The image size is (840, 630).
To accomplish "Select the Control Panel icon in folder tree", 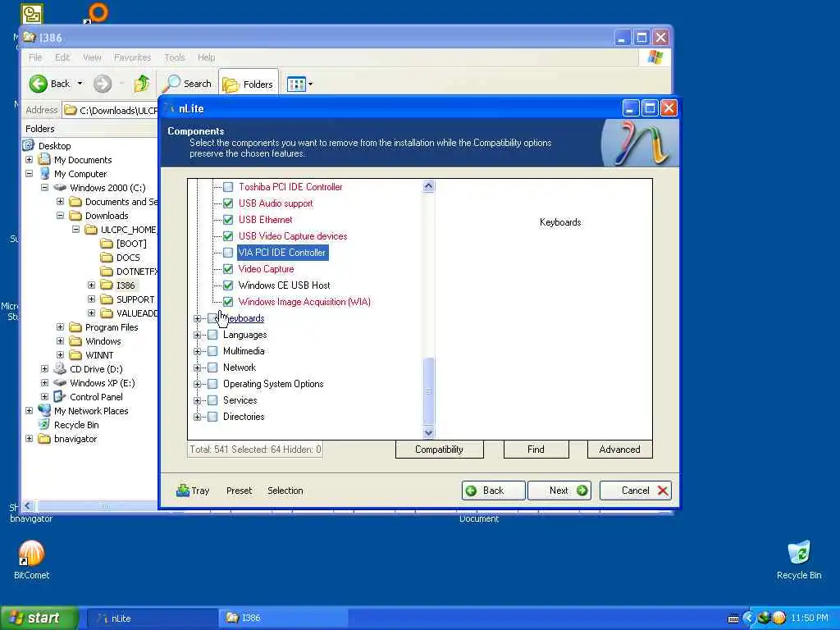I will pos(60,397).
